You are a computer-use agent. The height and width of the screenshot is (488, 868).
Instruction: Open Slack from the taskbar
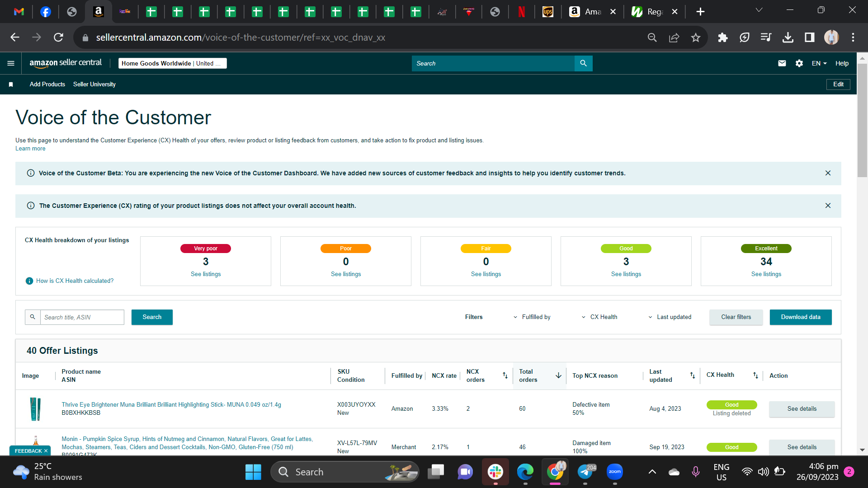pos(495,472)
